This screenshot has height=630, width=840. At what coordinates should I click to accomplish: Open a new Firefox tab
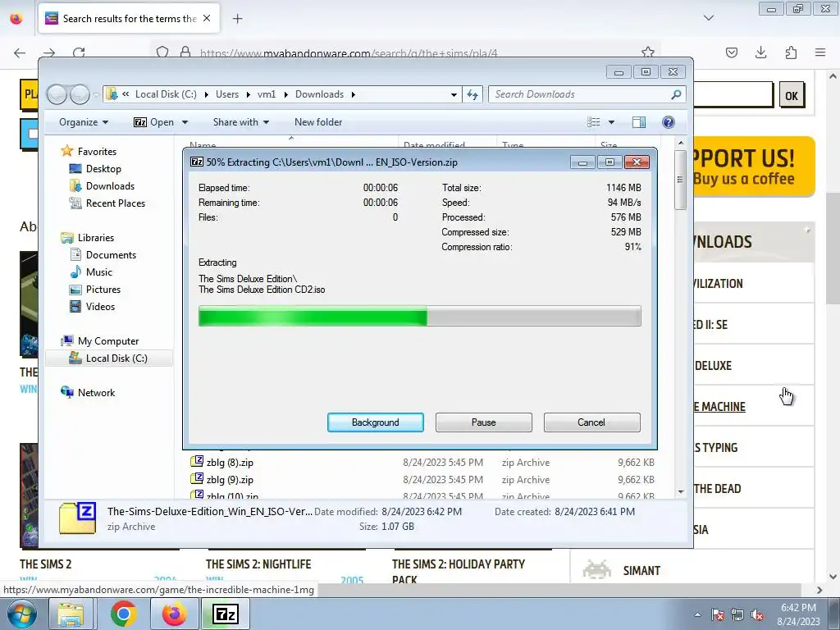(x=237, y=19)
